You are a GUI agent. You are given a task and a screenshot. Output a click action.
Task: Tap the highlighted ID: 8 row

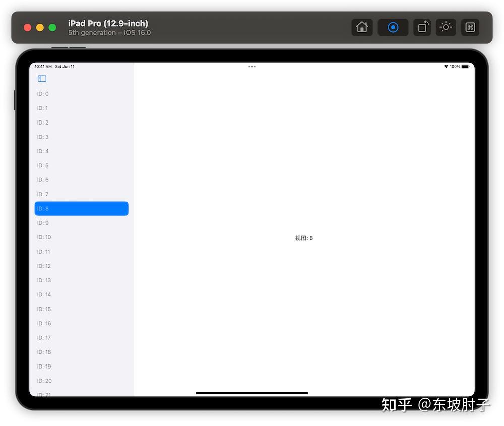(x=81, y=208)
